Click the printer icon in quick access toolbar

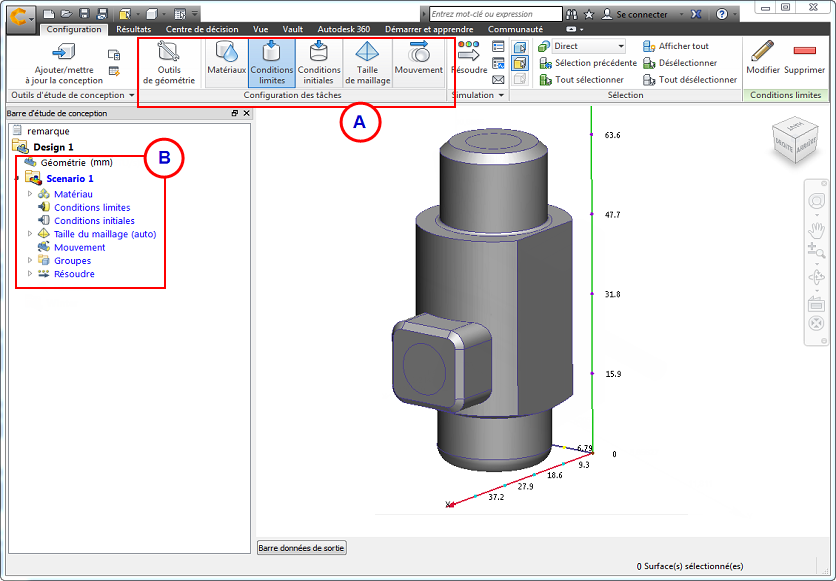click(x=102, y=14)
